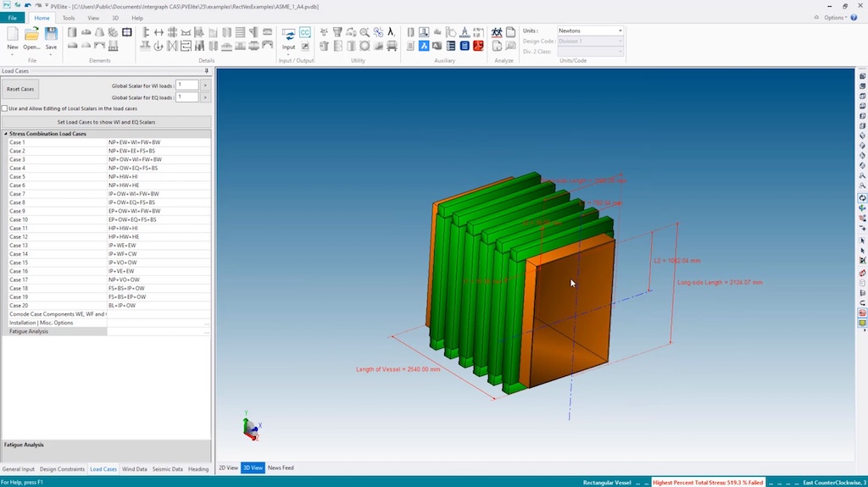The height and width of the screenshot is (487, 868).
Task: Open the Options dropdown at top right
Action: tap(835, 17)
